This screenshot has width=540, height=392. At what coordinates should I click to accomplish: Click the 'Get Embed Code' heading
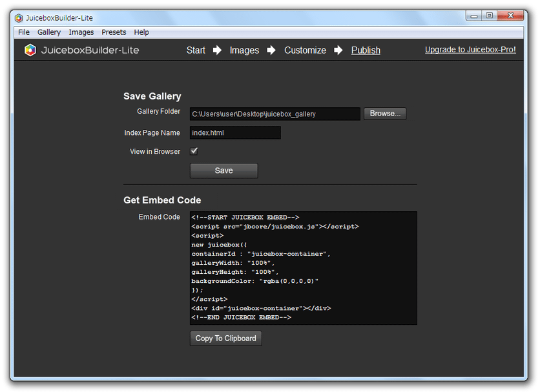[162, 200]
